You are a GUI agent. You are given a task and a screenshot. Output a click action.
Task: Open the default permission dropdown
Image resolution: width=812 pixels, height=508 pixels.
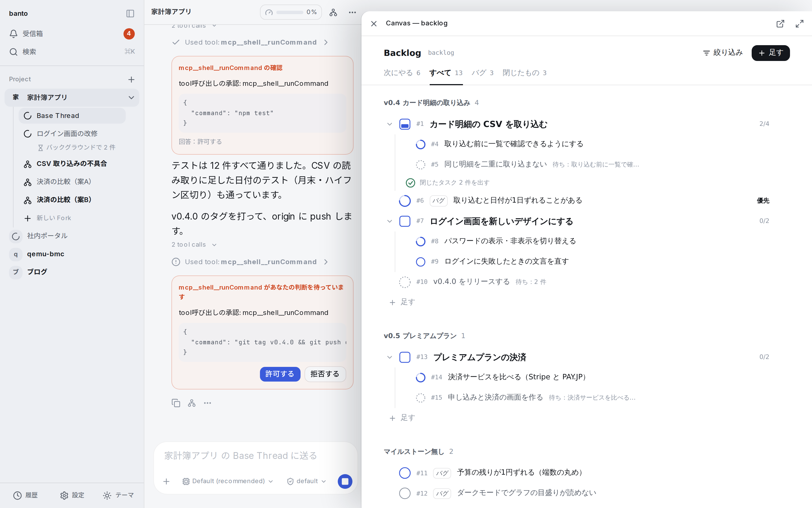tap(307, 481)
